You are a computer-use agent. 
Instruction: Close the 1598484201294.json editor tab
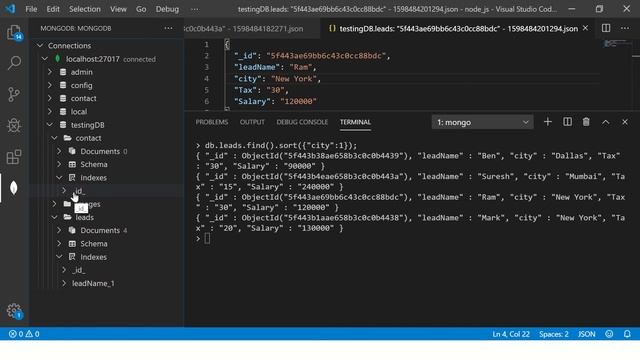pos(586,28)
